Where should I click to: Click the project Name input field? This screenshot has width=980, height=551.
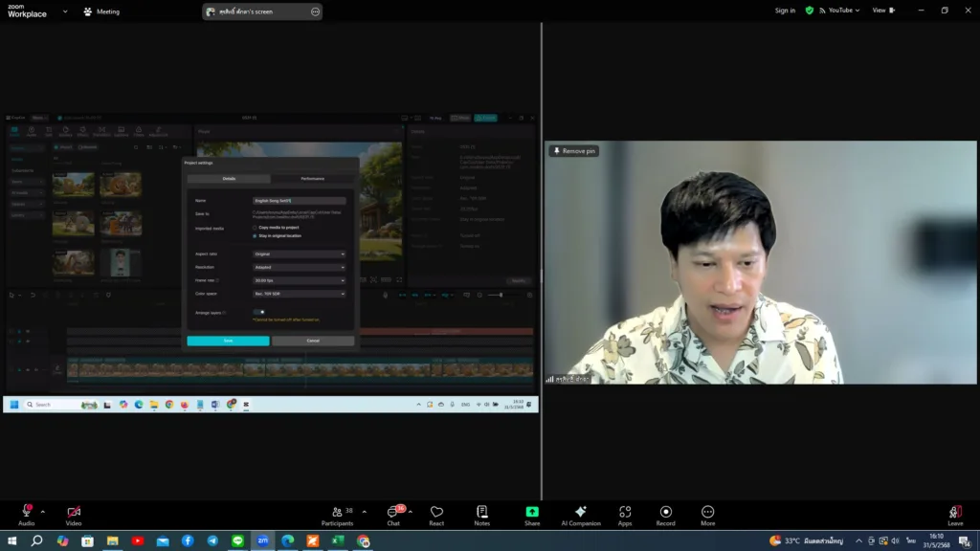point(299,201)
